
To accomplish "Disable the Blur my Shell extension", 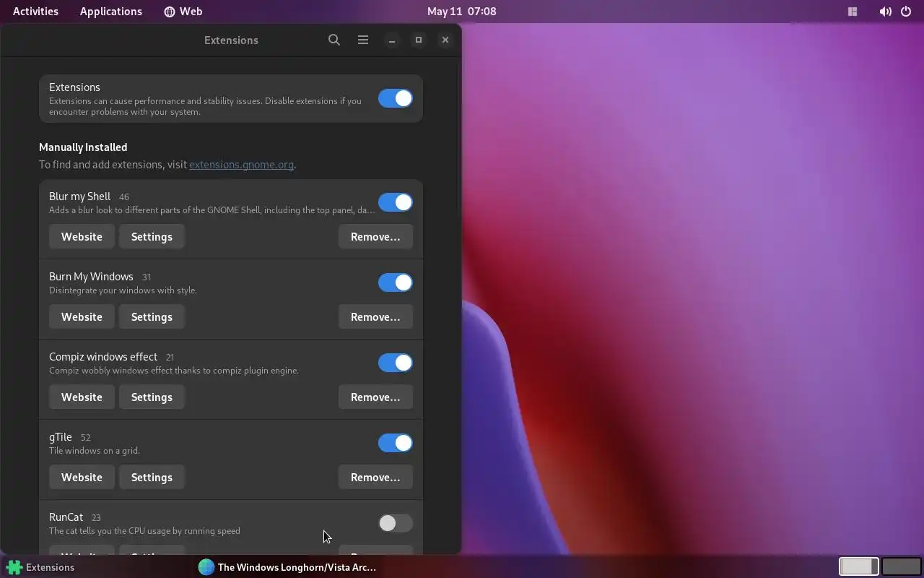I will pyautogui.click(x=396, y=202).
